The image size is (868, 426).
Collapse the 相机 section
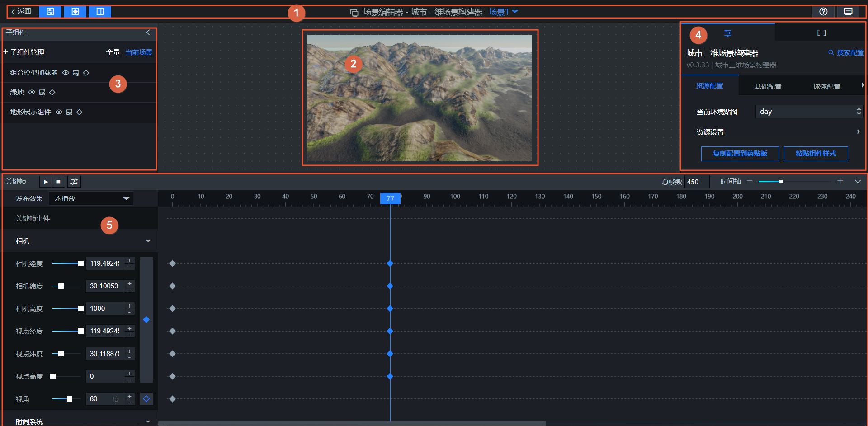(x=148, y=241)
